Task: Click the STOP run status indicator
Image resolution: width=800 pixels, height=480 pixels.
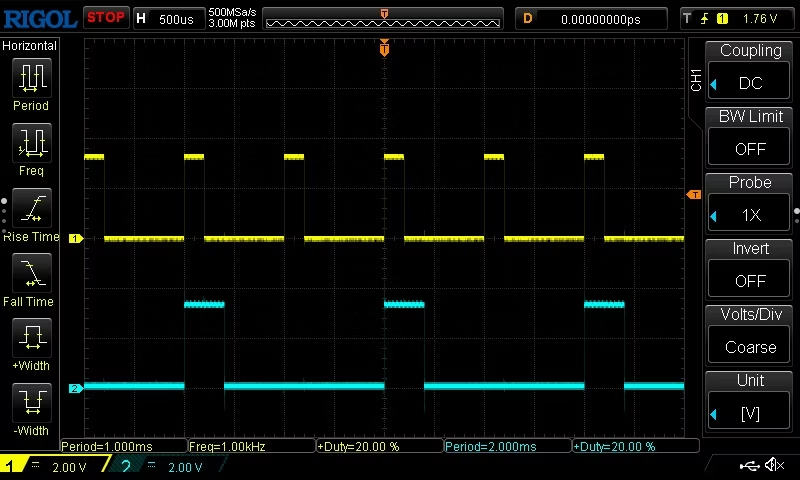Action: [106, 18]
